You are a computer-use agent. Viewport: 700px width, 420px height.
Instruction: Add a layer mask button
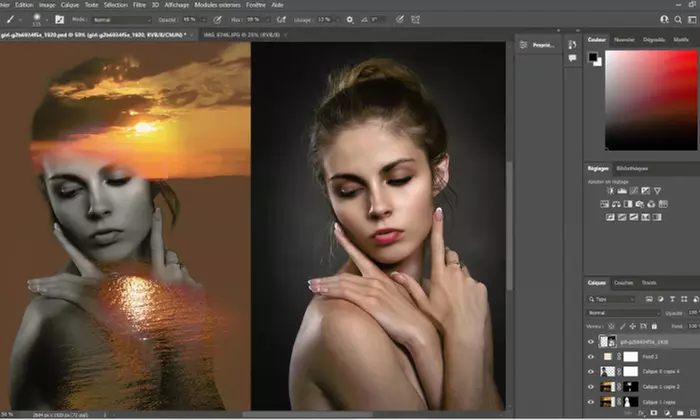[654, 413]
